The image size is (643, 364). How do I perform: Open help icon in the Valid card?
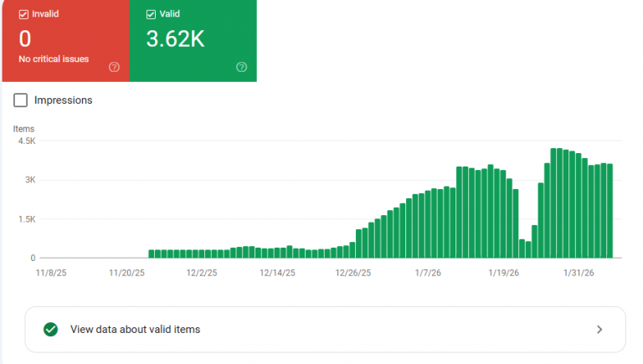pos(241,67)
